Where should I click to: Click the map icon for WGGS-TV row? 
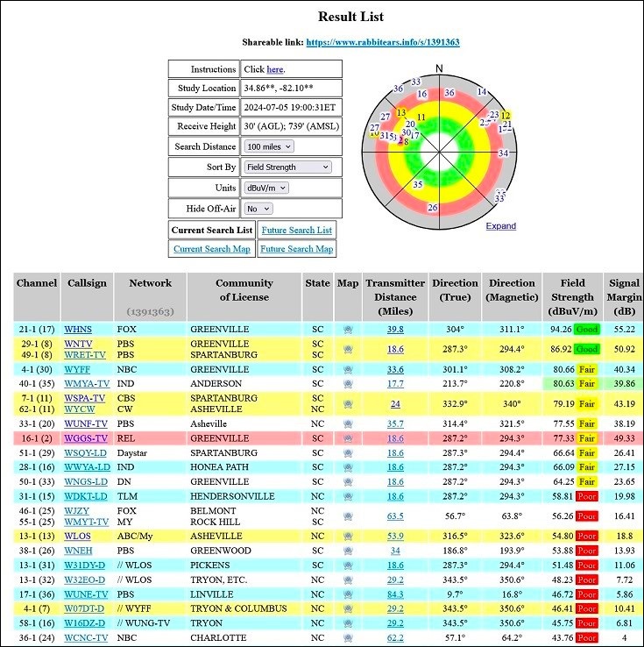[x=348, y=438]
